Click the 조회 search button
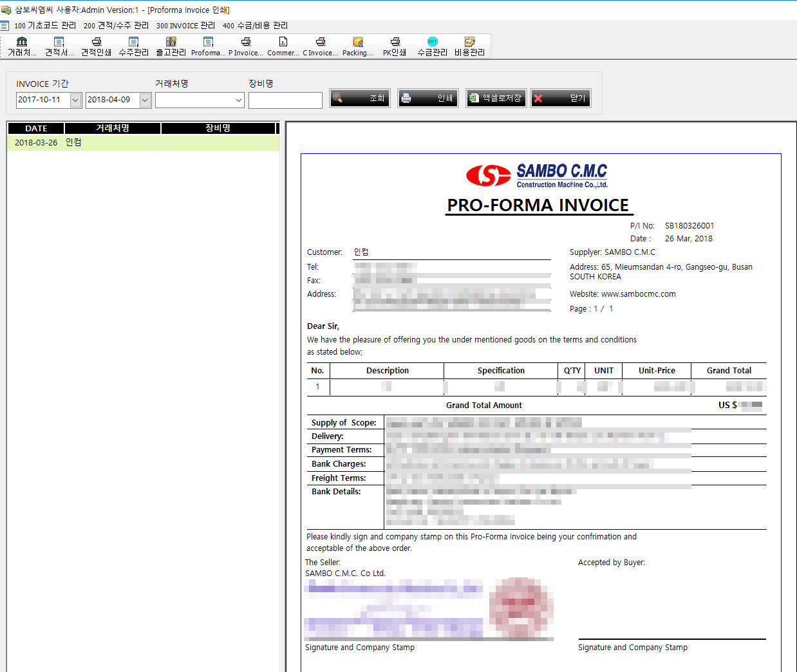 coord(360,98)
